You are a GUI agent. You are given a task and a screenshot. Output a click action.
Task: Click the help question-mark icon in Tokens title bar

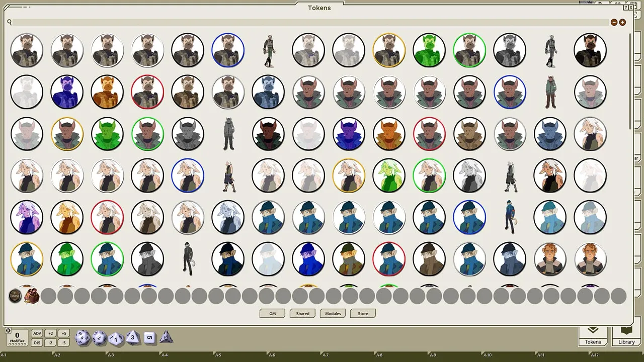click(x=626, y=8)
